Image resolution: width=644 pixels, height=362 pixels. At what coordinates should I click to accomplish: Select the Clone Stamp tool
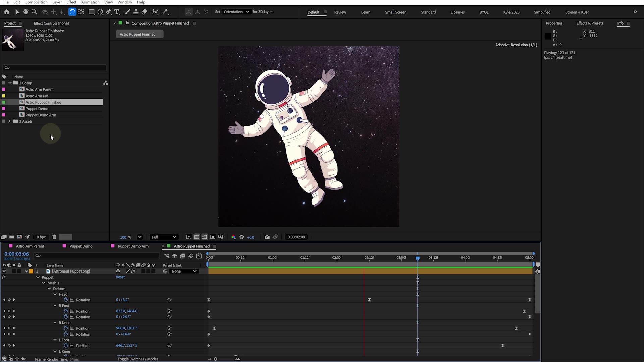pyautogui.click(x=136, y=12)
